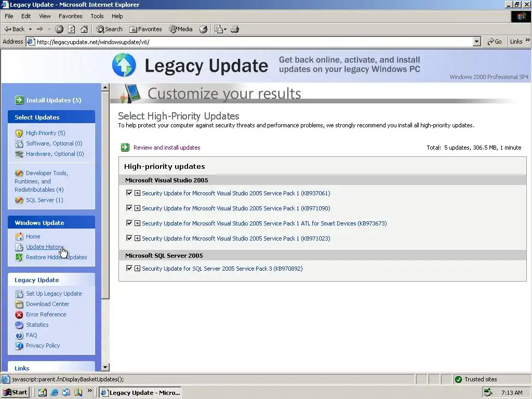This screenshot has height=399, width=532.
Task: Expand details for KB971023 update
Action: point(137,238)
